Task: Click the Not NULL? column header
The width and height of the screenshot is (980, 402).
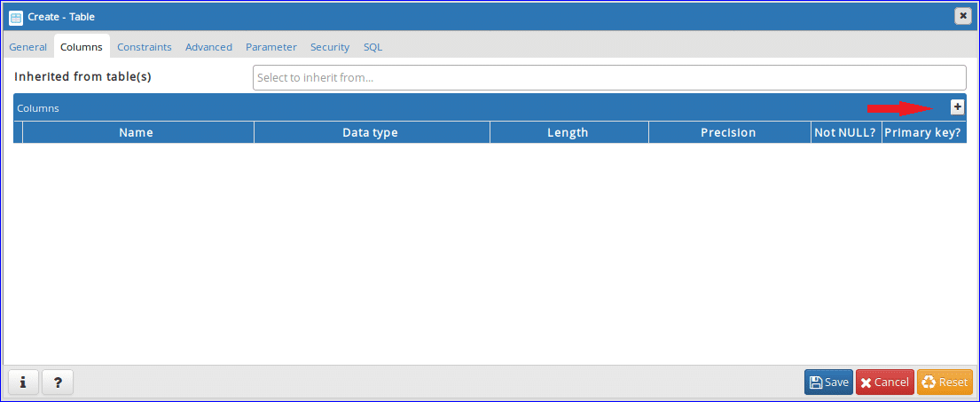Action: tap(845, 133)
